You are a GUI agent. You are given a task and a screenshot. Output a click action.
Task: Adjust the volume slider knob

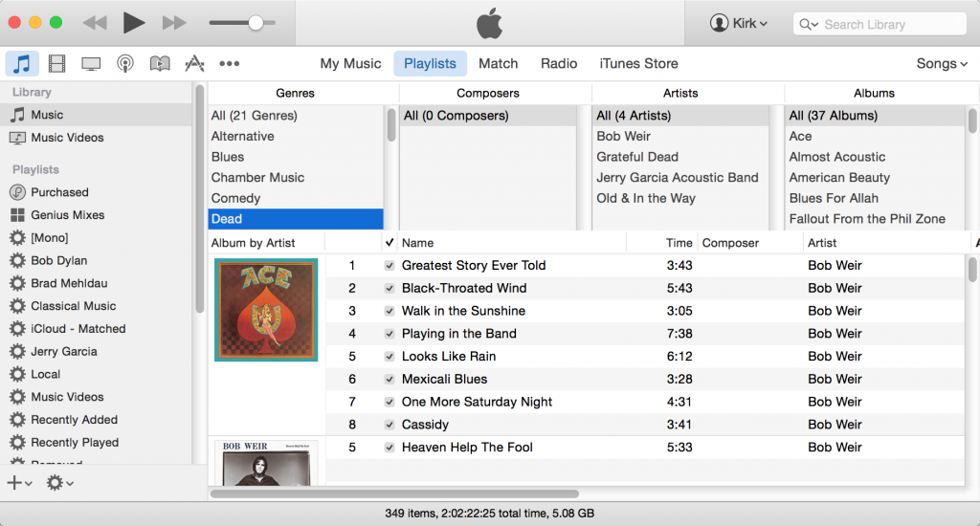[256, 23]
